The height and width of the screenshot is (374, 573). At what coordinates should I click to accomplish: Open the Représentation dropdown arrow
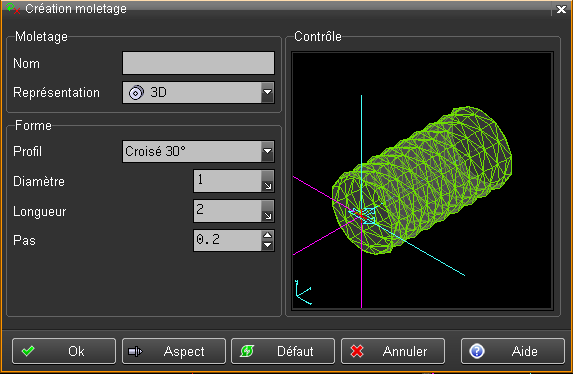267,92
